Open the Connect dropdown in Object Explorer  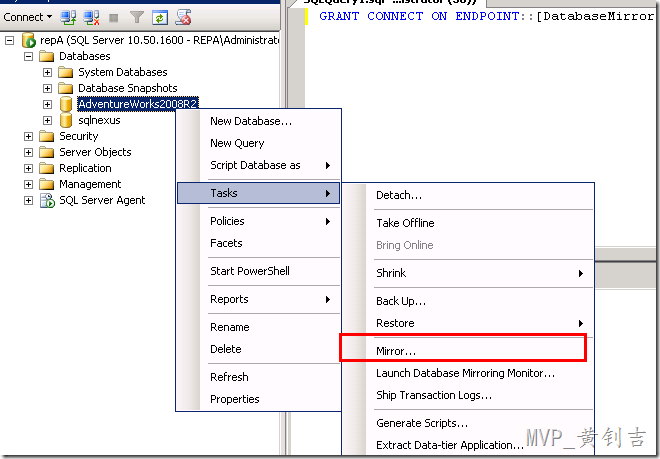point(27,17)
